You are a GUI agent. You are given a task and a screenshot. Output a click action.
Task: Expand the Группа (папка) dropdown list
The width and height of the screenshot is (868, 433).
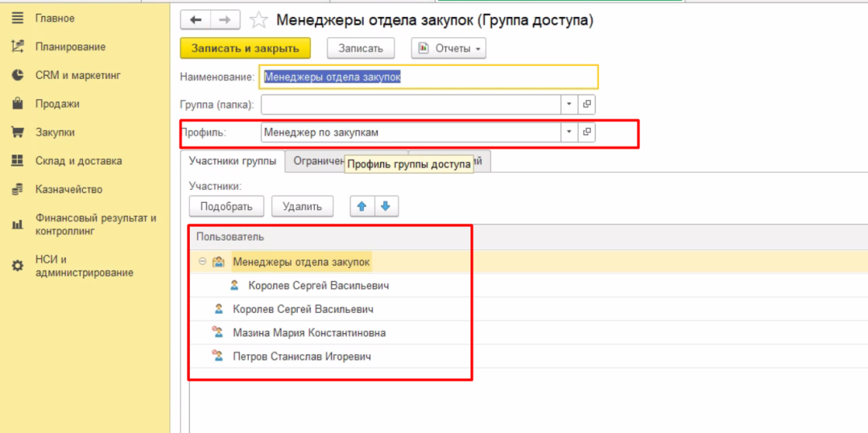coord(568,105)
